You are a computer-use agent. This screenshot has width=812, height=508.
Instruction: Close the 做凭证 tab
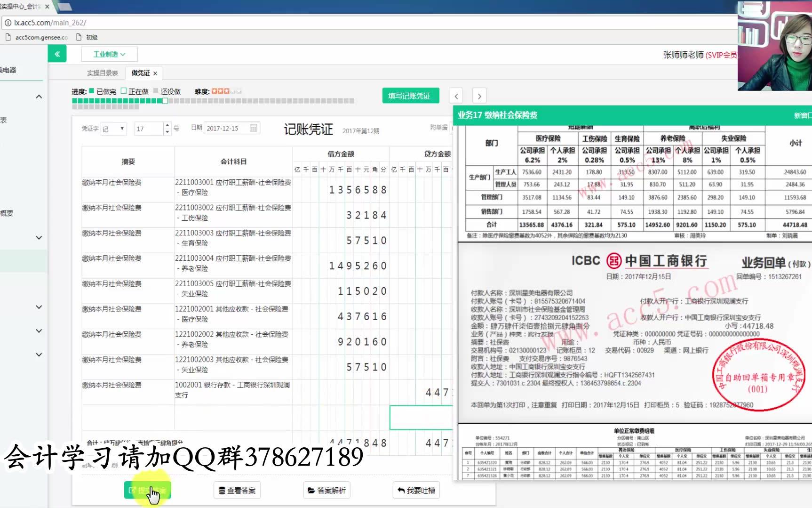pyautogui.click(x=155, y=73)
